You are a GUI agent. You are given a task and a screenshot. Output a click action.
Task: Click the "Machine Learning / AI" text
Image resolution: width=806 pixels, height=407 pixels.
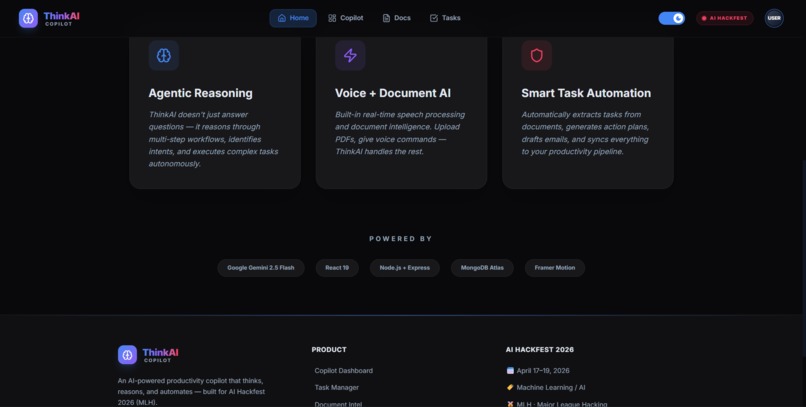(x=551, y=387)
